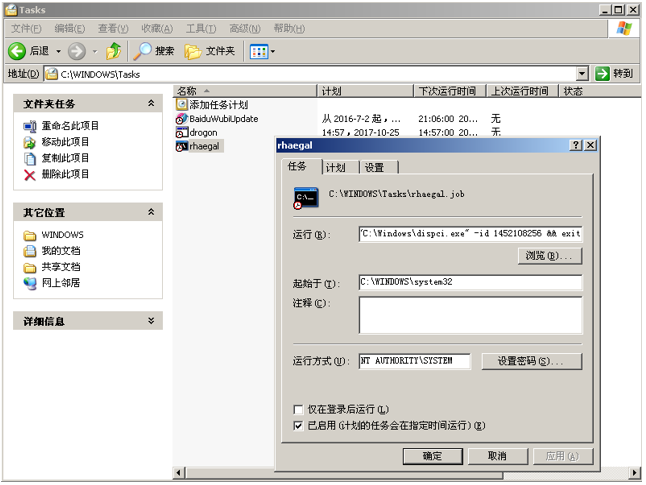Collapse the File and Folder Tasks (文件夹任务) panel

click(x=151, y=103)
